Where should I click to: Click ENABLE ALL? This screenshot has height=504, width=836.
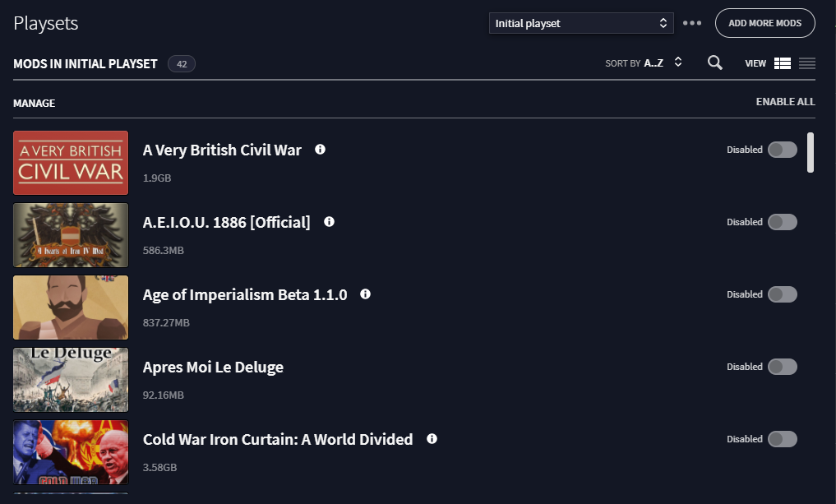pyautogui.click(x=785, y=102)
